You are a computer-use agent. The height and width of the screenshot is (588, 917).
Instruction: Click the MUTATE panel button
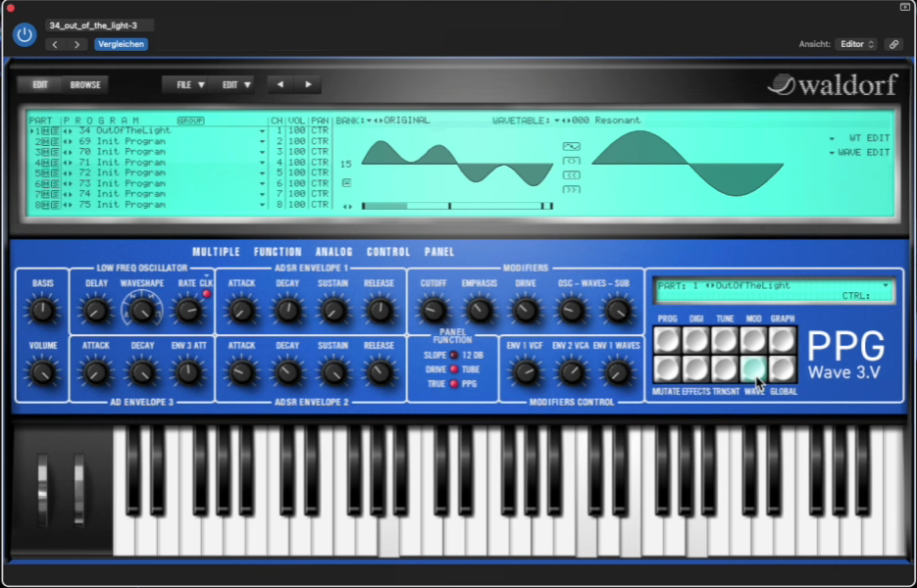(x=667, y=369)
